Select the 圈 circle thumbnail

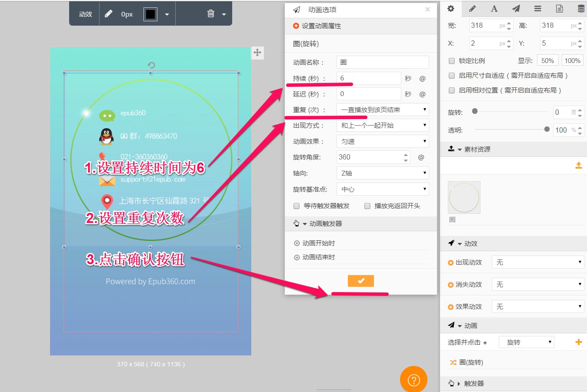(x=464, y=197)
